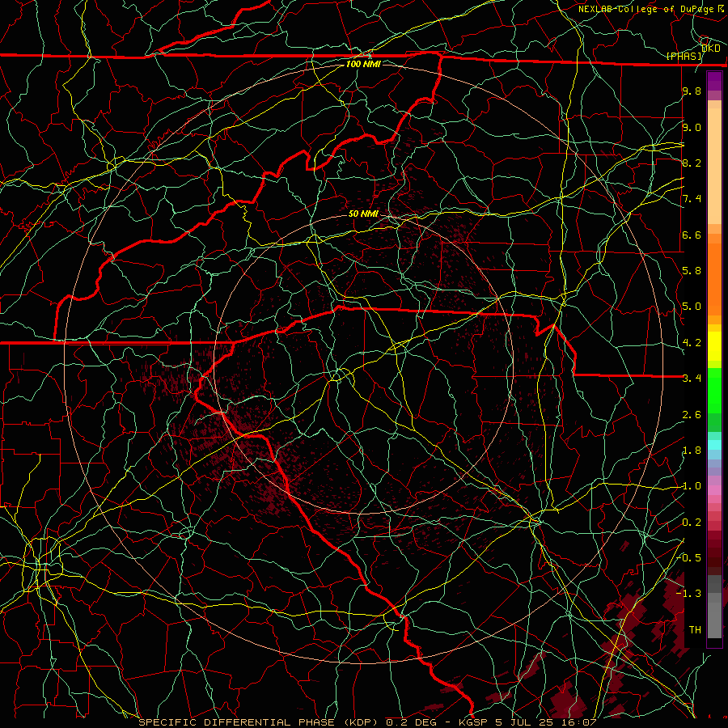
Task: Pick the pink segment of the color bar
Action: (x=714, y=490)
